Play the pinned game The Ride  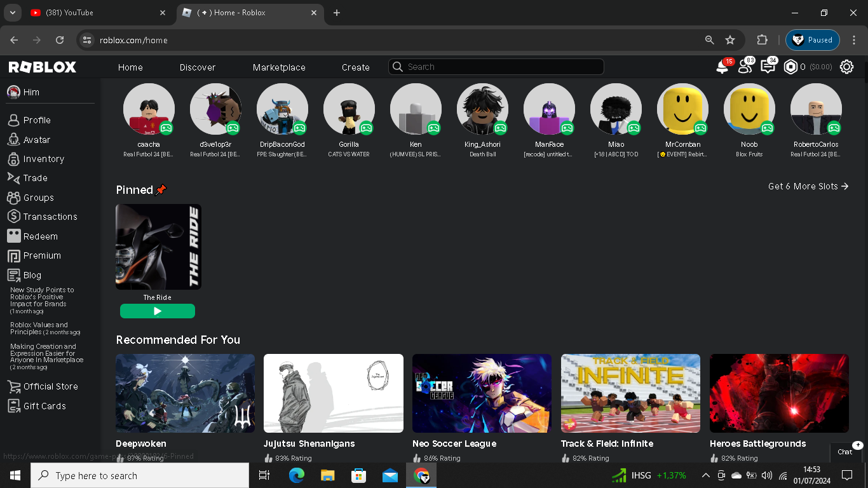click(158, 311)
